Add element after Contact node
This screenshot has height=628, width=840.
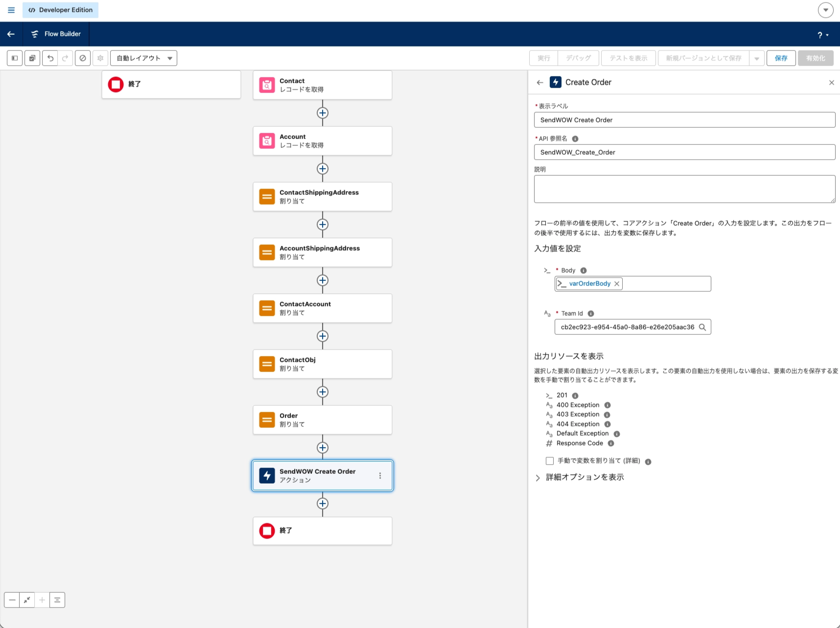click(322, 113)
